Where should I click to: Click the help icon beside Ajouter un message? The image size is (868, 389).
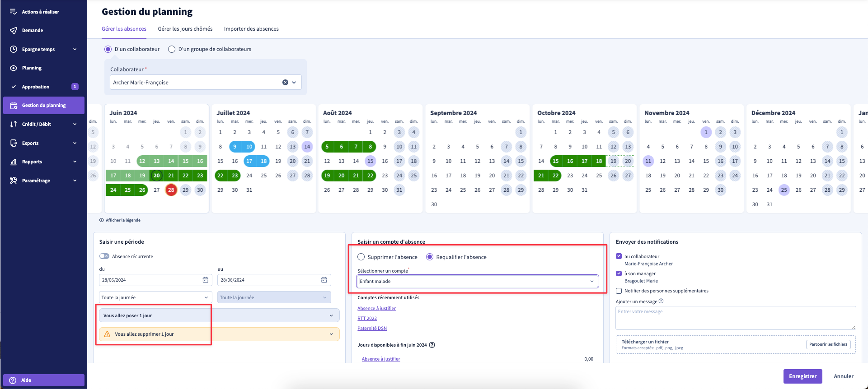click(661, 301)
